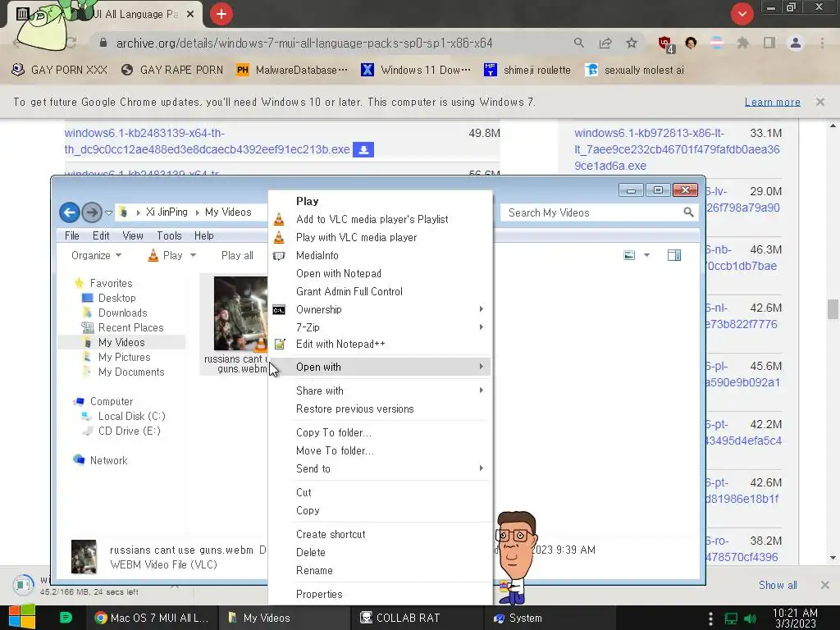Select My Documents in navigation pane
Image resolution: width=840 pixels, height=630 pixels.
pyautogui.click(x=131, y=372)
